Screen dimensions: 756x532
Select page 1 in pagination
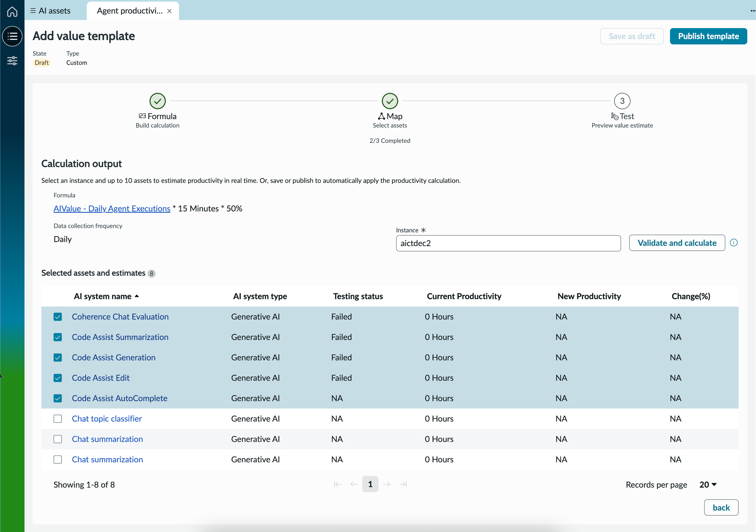click(x=370, y=484)
